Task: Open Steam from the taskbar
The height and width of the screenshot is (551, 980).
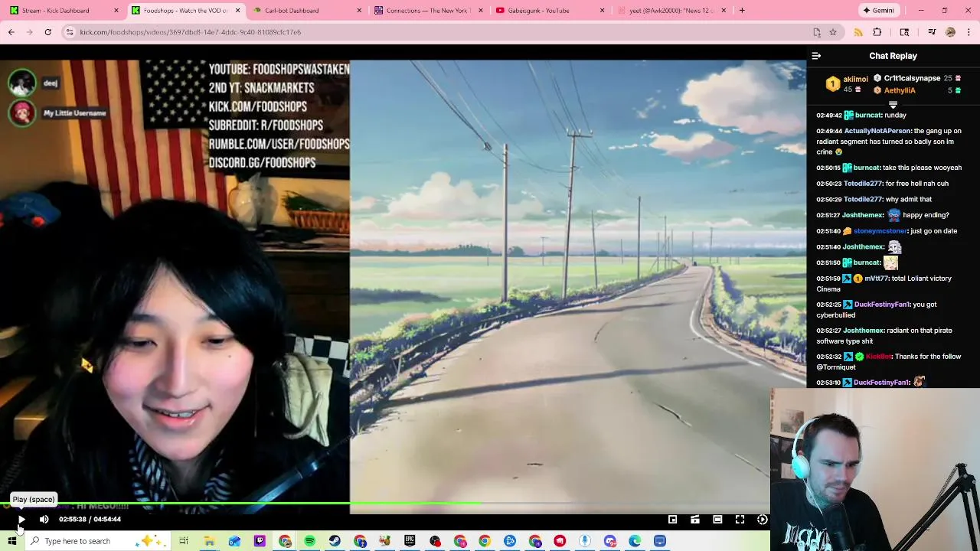Action: [x=335, y=541]
